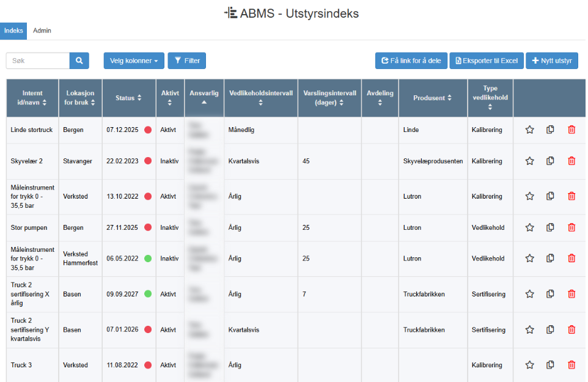
Task: Copy the Stor pumpen row
Action: coord(550,227)
